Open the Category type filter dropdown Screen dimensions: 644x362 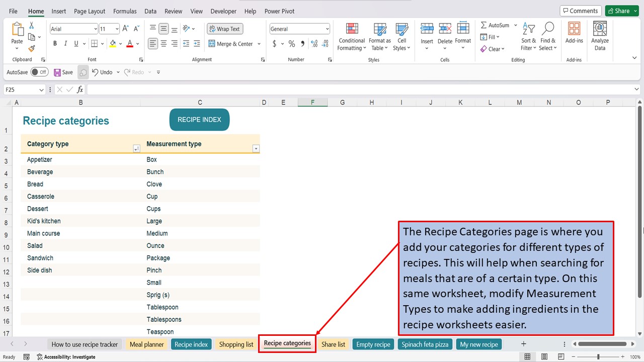[136, 148]
